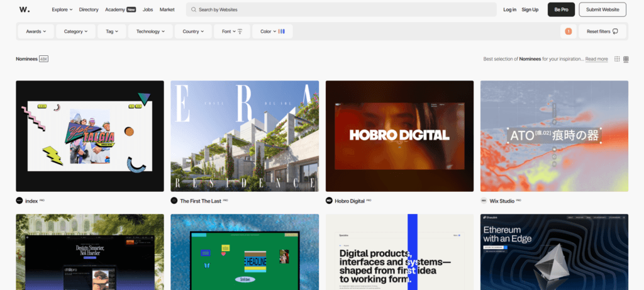Click the 'index' author name

point(31,201)
